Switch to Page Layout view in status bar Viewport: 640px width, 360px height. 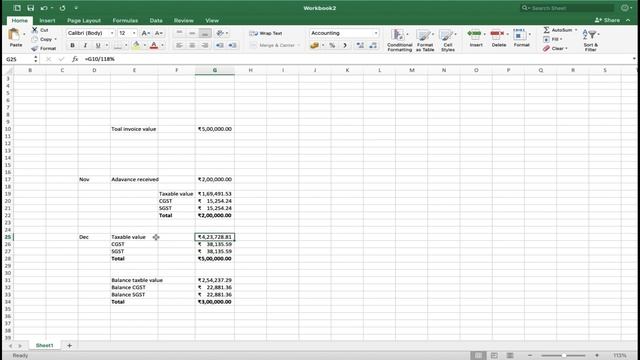click(x=494, y=356)
